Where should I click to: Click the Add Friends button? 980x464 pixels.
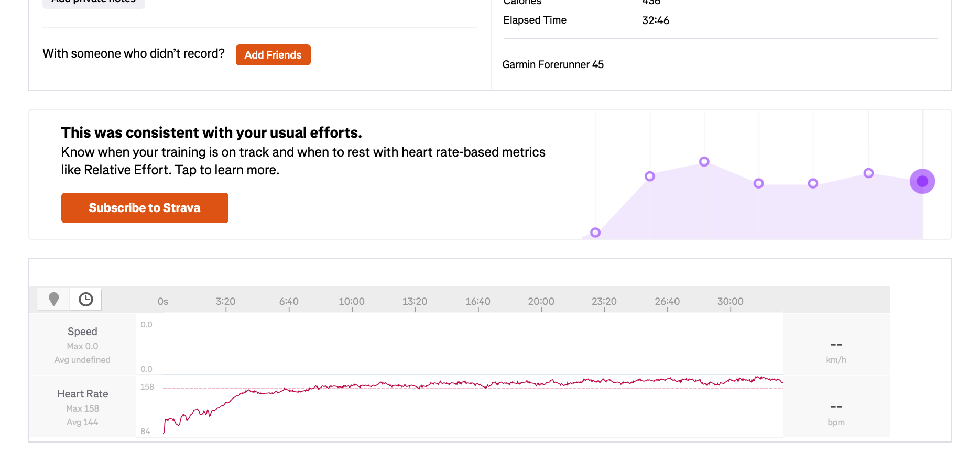click(x=273, y=55)
